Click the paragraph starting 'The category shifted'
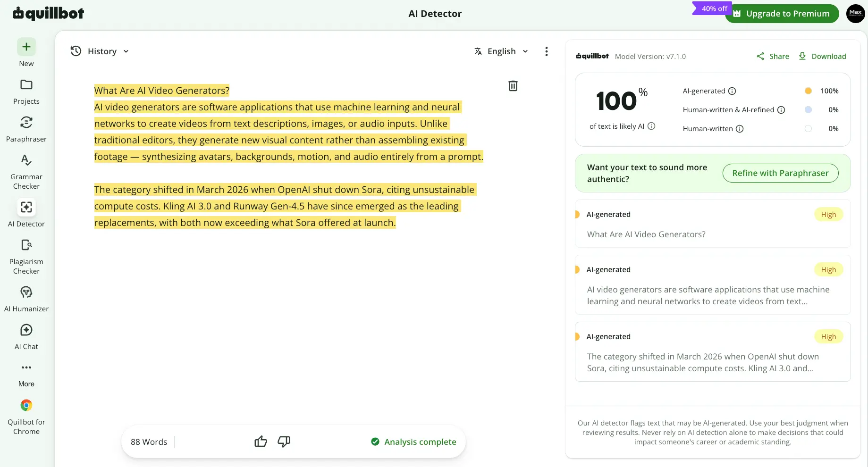Viewport: 868px width, 467px height. point(285,206)
